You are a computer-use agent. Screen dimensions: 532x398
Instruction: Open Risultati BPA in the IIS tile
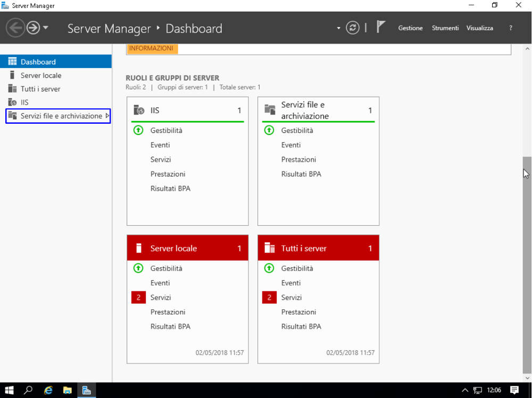tap(170, 189)
